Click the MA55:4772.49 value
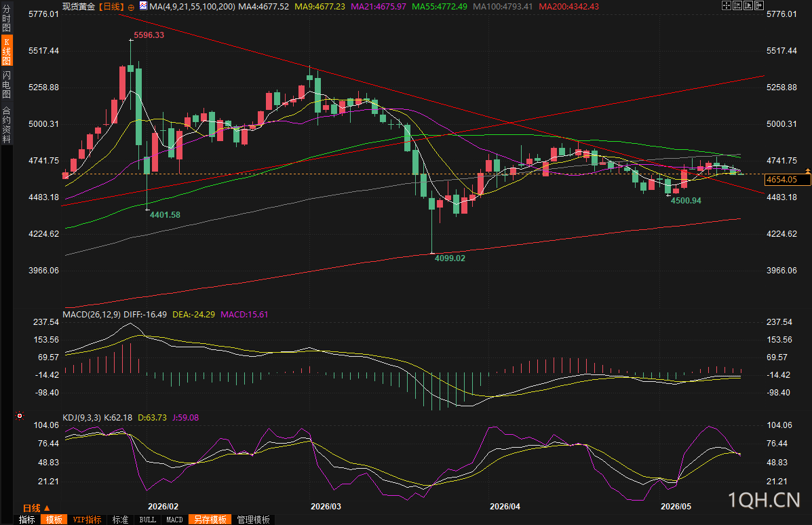 point(440,7)
